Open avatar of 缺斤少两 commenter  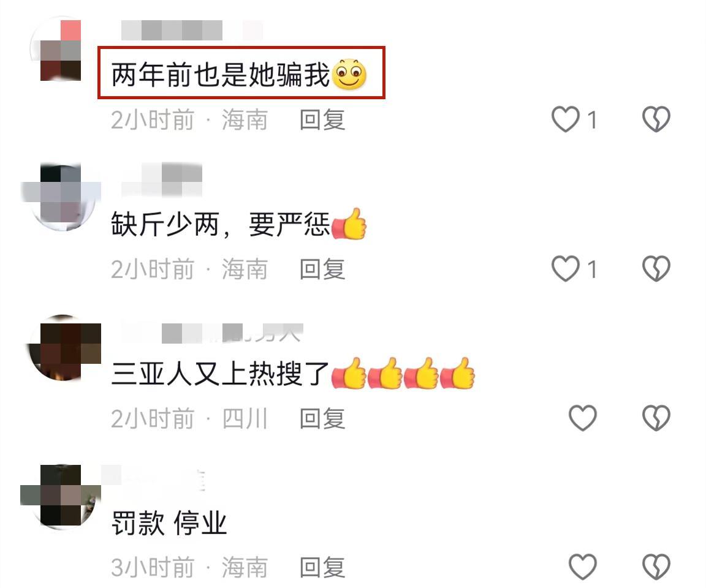[x=61, y=198]
